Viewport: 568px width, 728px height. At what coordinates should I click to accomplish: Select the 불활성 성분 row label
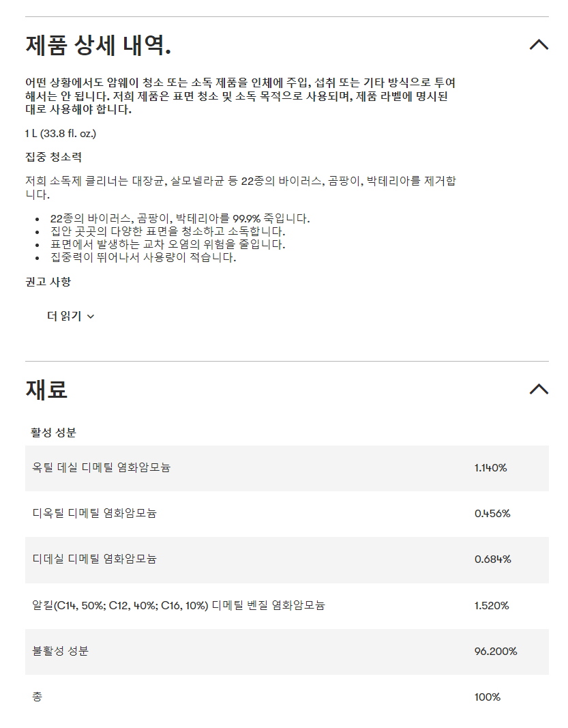click(x=60, y=651)
